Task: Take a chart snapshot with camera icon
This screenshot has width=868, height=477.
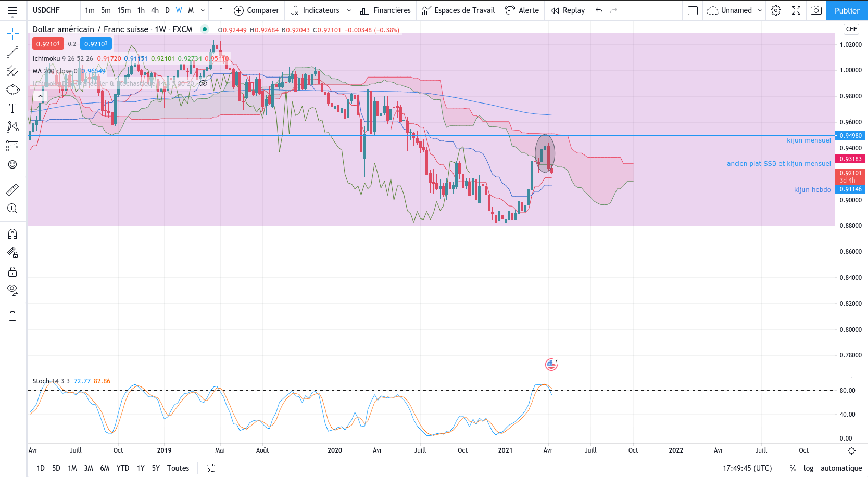Action: tap(816, 10)
